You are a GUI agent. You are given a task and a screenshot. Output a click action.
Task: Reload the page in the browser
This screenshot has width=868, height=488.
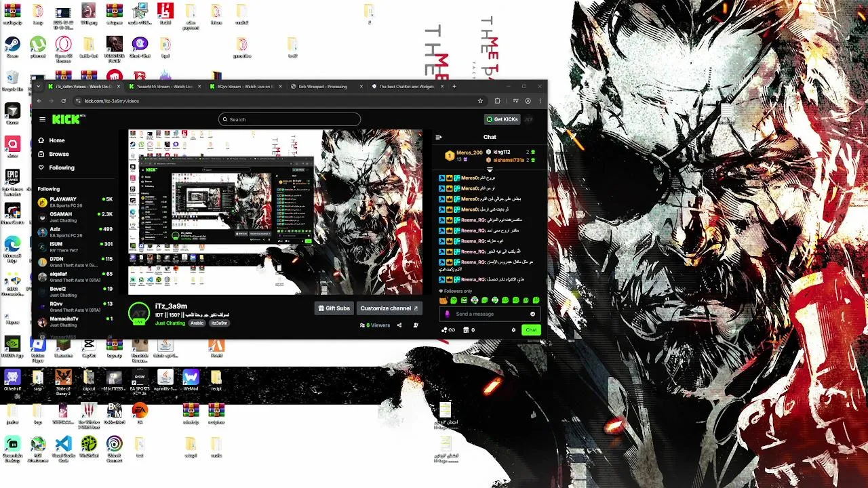(63, 101)
